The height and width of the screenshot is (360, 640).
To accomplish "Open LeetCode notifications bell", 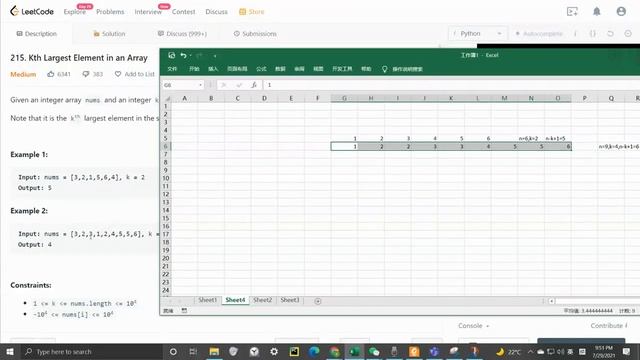I will point(597,11).
